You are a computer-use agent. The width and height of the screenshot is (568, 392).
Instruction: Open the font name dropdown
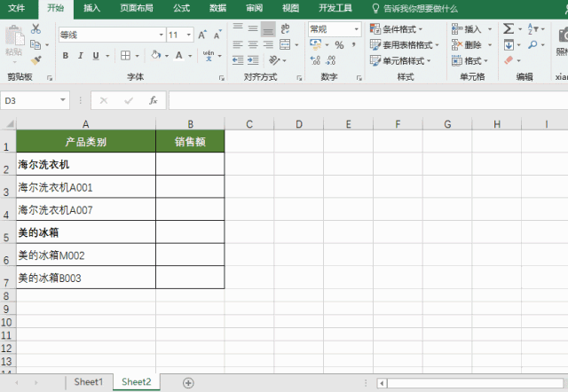tap(162, 35)
